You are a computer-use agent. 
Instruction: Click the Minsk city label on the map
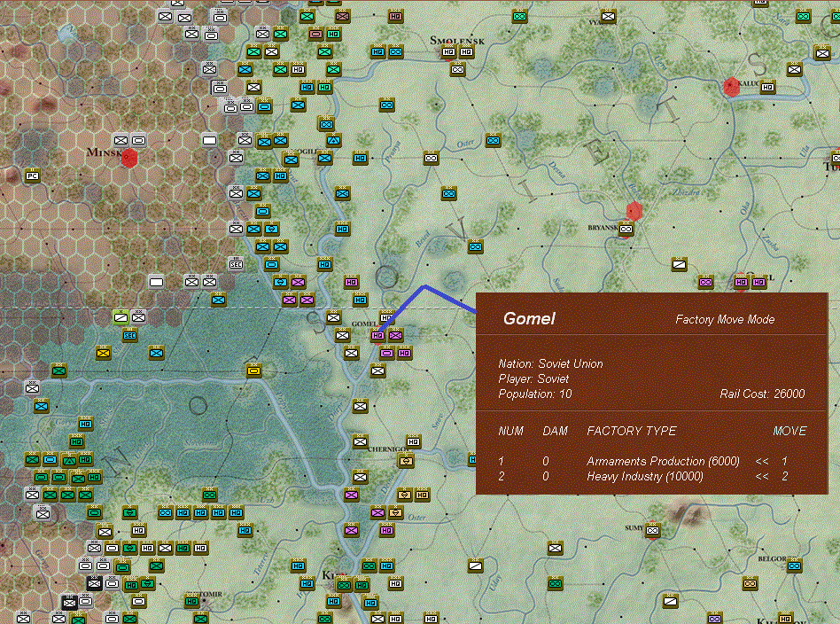(104, 152)
